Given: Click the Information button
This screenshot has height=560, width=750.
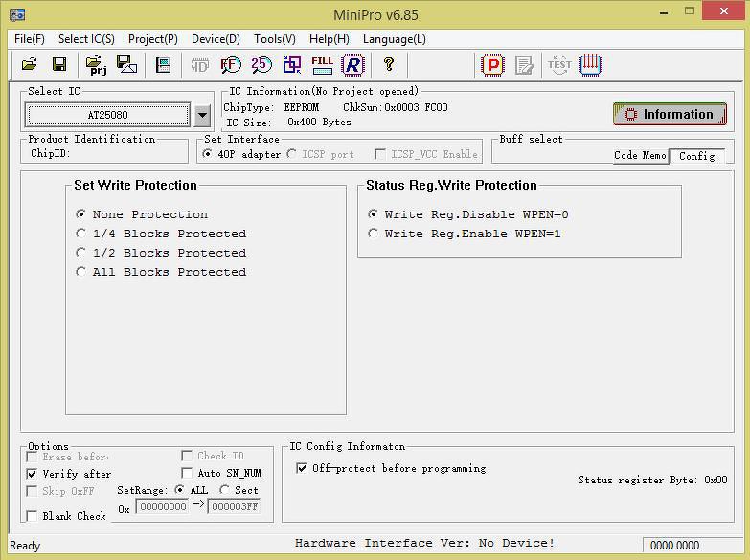Looking at the screenshot, I should (x=670, y=114).
